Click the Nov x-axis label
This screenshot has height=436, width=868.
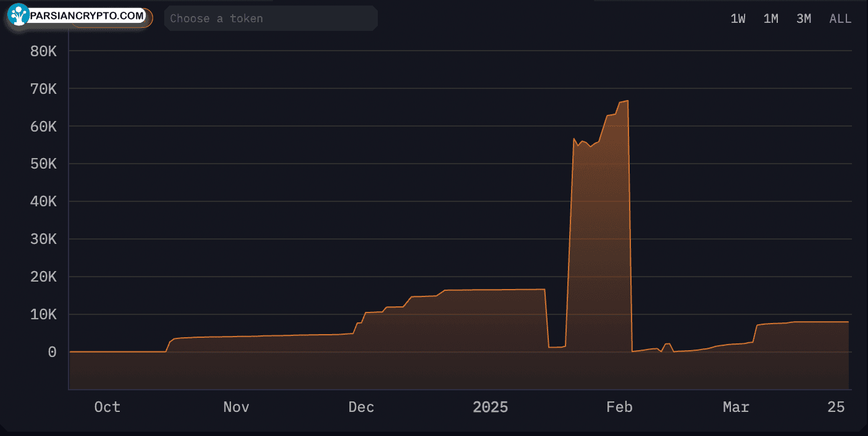[236, 407]
